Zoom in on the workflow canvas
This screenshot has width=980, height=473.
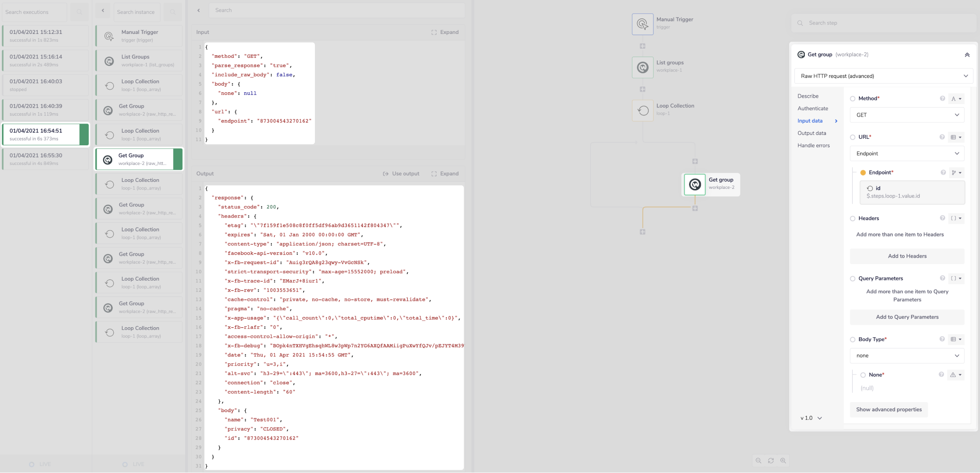783,460
